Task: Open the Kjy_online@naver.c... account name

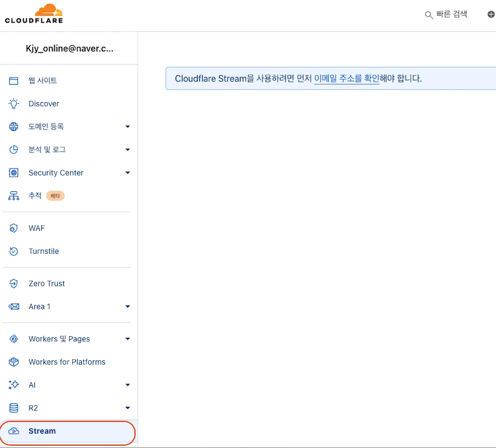Action: (70, 49)
